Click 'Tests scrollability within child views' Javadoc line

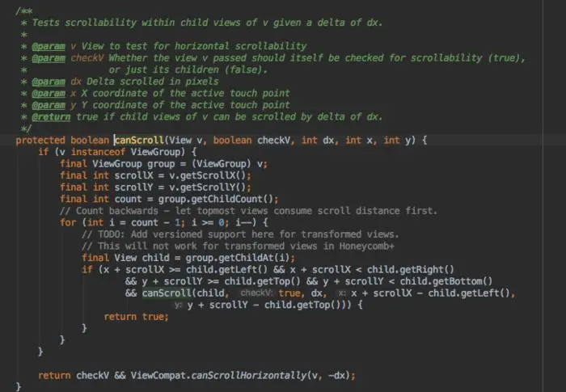pos(207,23)
